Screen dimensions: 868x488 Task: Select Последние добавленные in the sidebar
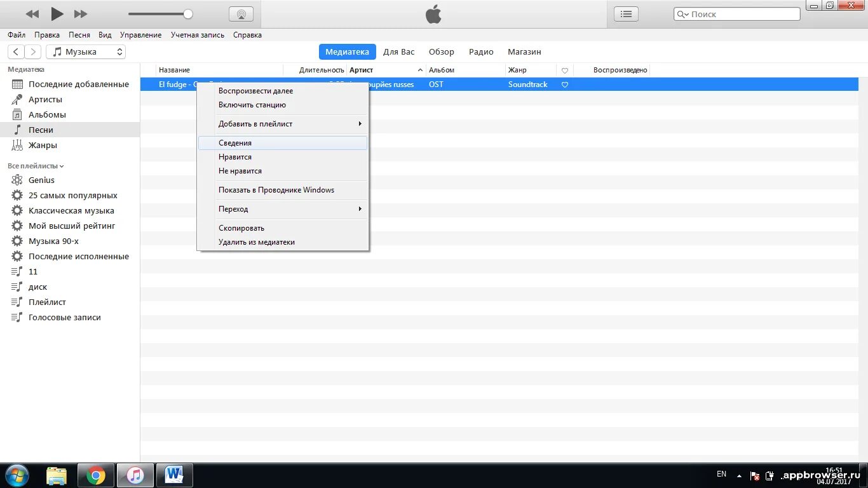(x=70, y=84)
